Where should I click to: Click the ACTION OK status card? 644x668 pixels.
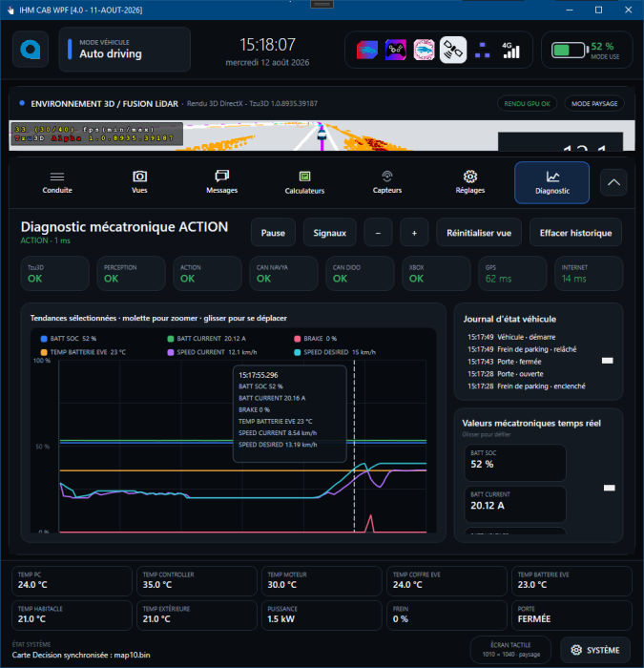(207, 274)
